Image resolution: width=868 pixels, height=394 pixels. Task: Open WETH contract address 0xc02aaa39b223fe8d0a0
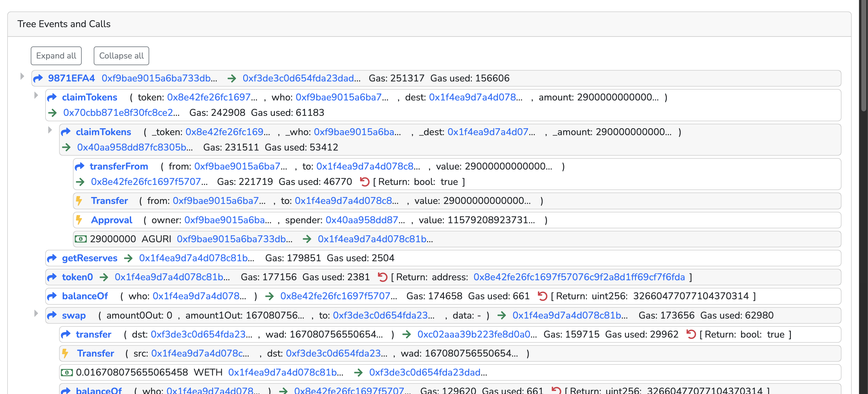[x=477, y=334]
